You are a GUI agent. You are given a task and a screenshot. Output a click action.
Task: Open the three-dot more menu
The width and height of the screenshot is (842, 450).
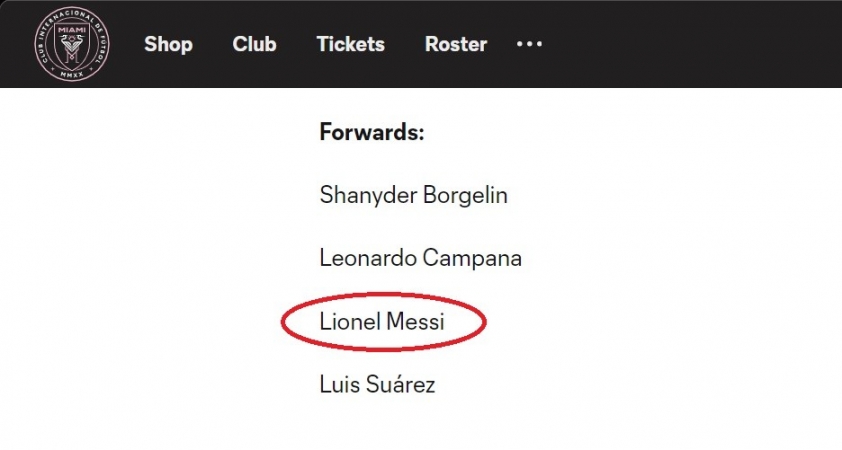coord(529,44)
